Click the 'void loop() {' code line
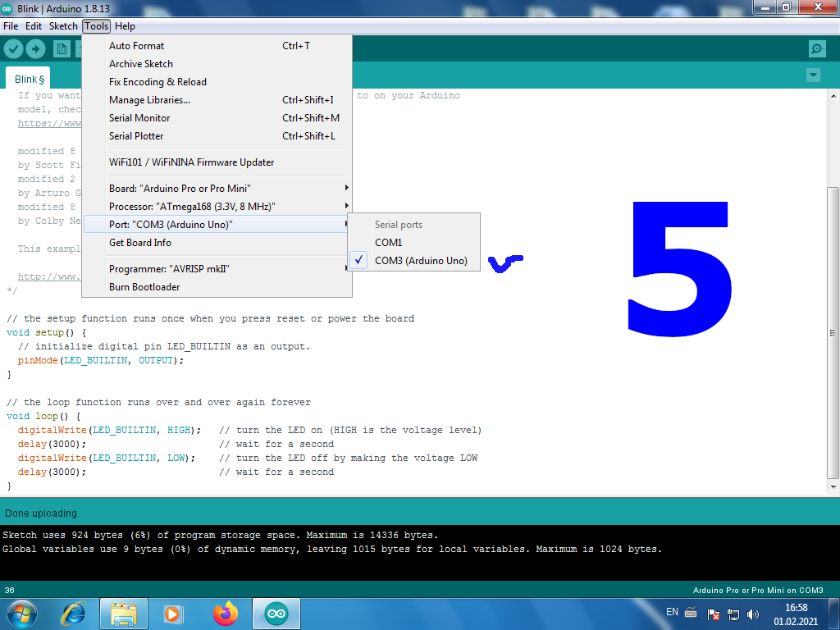 [43, 416]
